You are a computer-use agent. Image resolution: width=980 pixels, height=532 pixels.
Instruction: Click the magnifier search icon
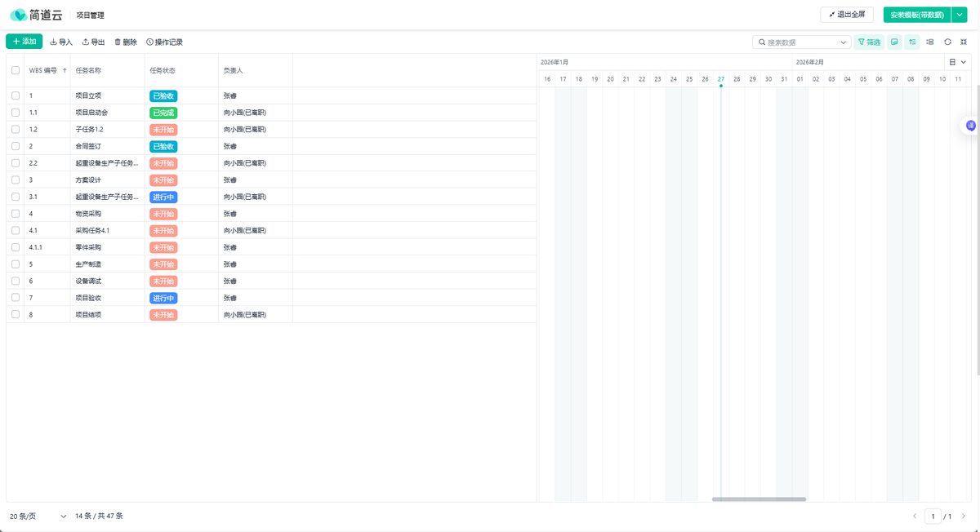click(x=762, y=42)
